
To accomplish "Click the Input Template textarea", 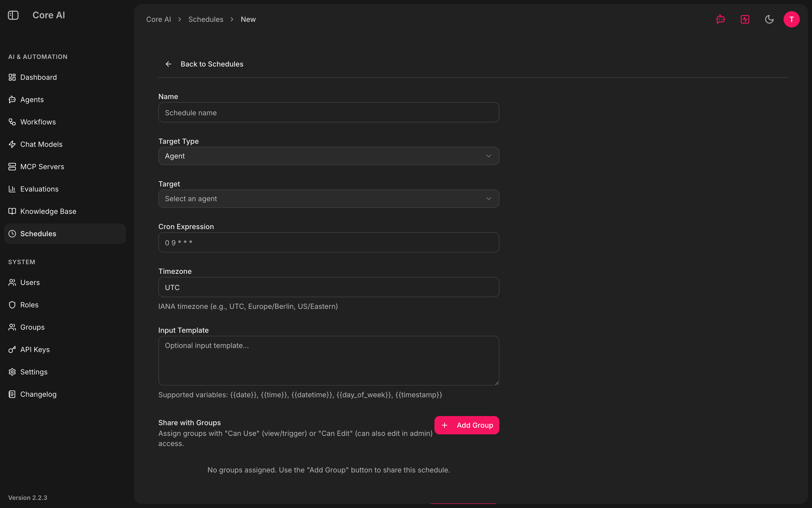I will click(329, 360).
